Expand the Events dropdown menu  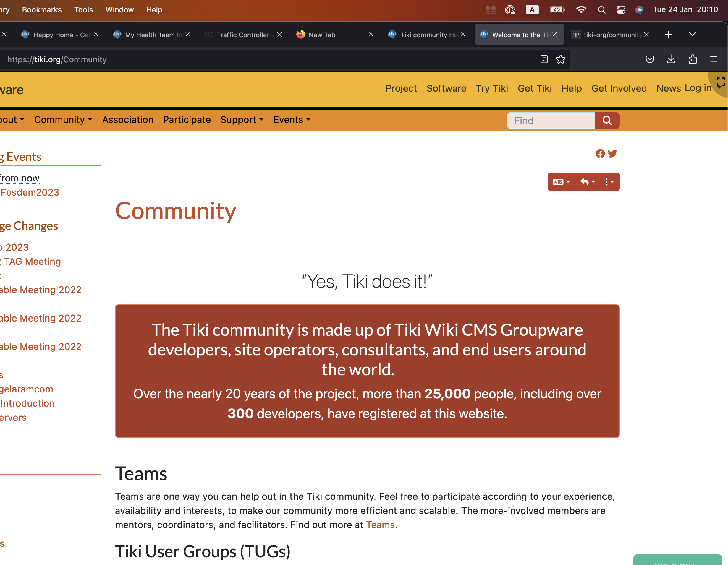292,120
